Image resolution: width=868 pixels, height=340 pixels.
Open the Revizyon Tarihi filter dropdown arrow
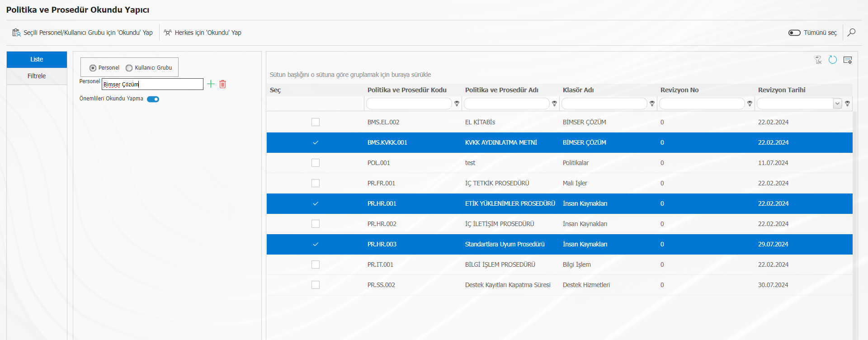click(837, 104)
